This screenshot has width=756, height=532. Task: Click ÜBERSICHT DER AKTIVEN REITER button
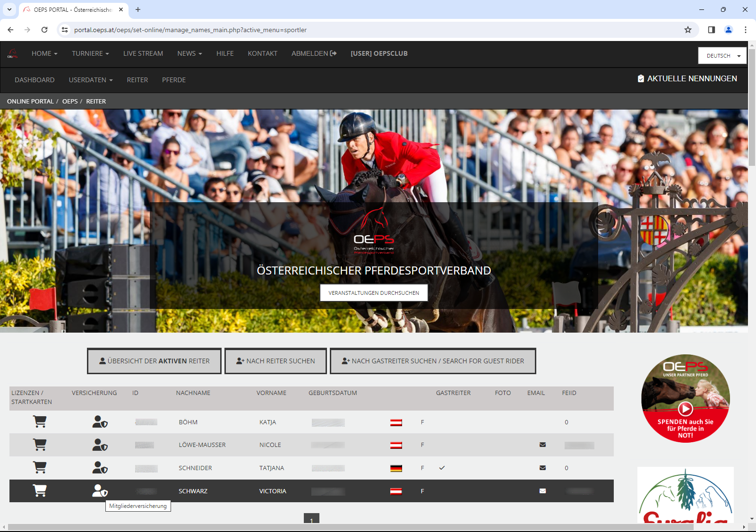pyautogui.click(x=154, y=361)
